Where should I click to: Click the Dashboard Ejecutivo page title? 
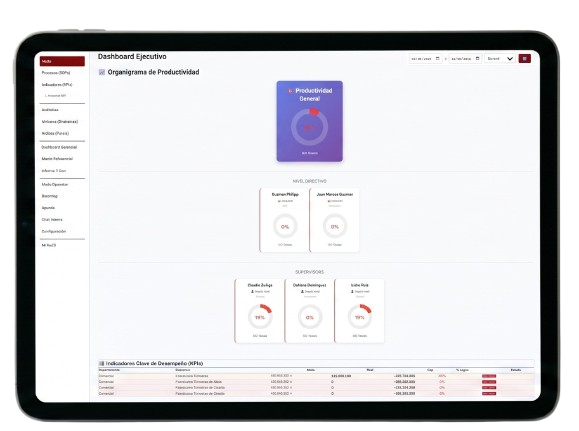point(132,57)
